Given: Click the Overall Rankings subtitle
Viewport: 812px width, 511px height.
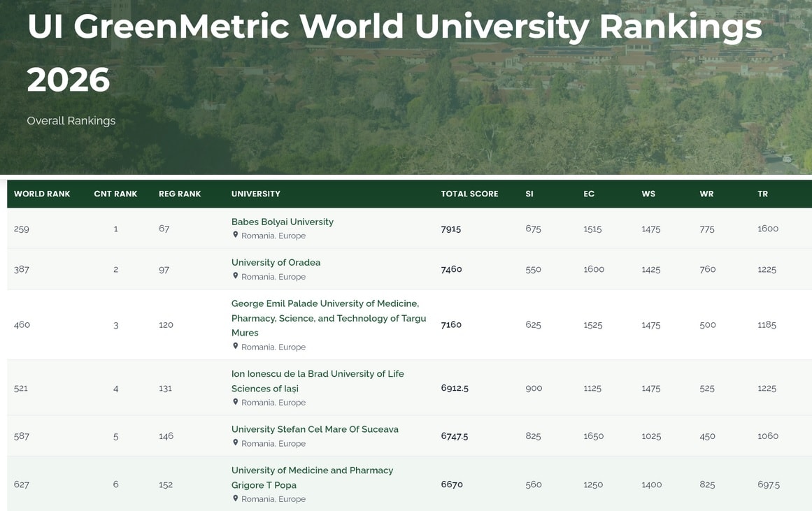Looking at the screenshot, I should [71, 121].
